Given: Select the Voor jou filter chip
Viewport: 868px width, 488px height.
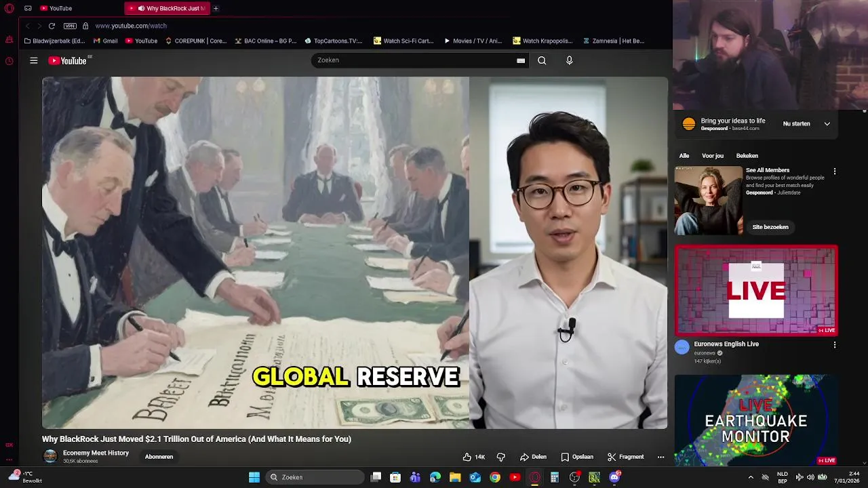Looking at the screenshot, I should pyautogui.click(x=713, y=156).
